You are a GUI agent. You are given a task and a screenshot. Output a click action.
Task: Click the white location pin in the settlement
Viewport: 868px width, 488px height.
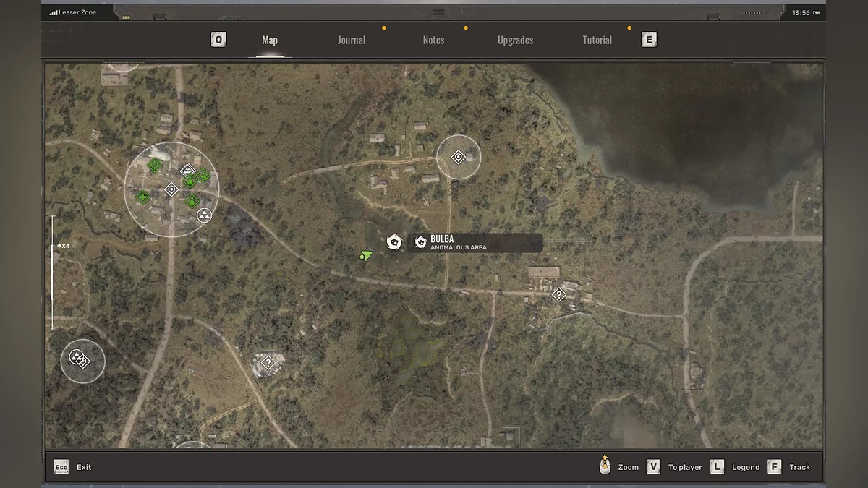tap(171, 189)
